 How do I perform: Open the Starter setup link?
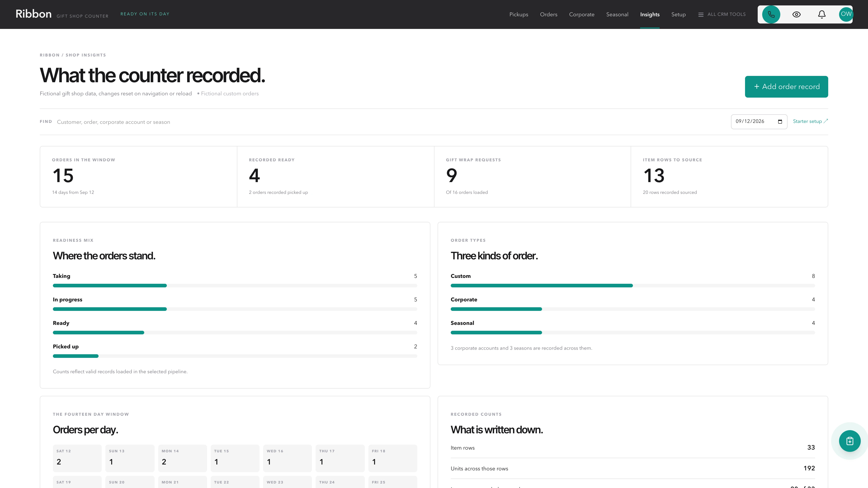coord(810,121)
